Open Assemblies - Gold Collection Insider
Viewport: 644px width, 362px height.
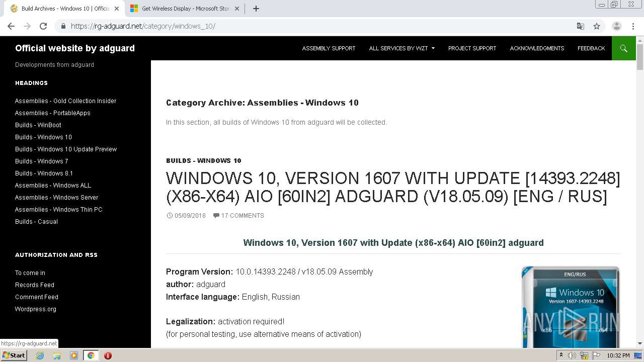65,101
